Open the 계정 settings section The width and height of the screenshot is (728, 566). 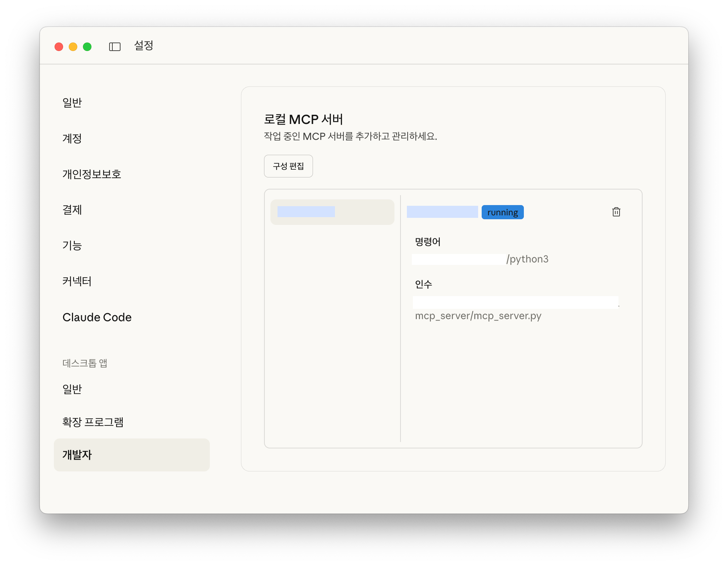[x=72, y=138]
